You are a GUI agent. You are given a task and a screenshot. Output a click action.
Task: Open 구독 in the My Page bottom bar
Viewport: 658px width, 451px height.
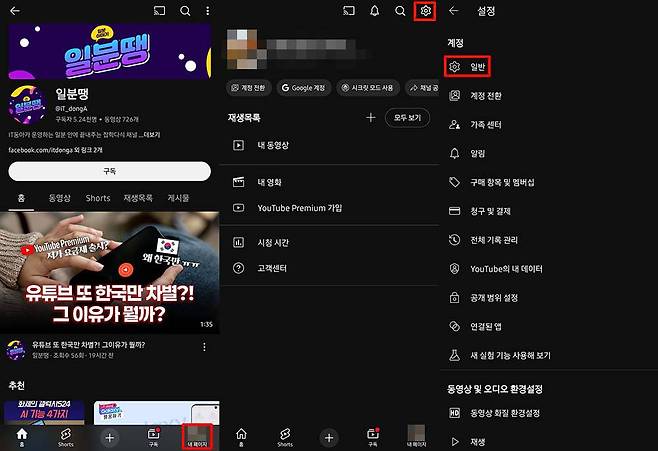coord(373,437)
